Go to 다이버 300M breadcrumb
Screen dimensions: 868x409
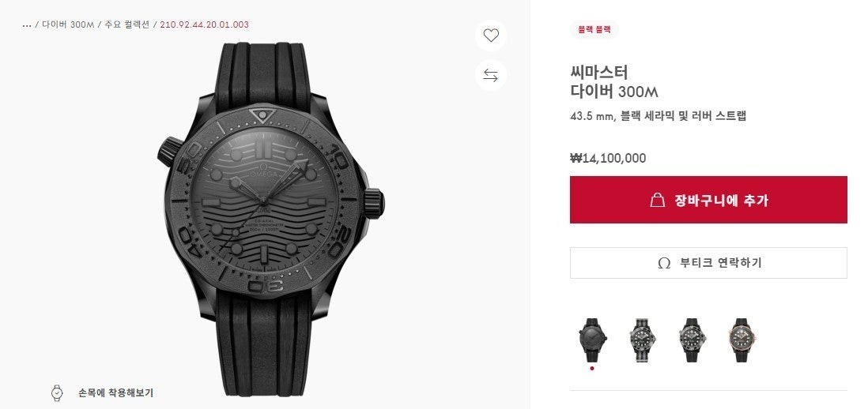click(x=68, y=25)
